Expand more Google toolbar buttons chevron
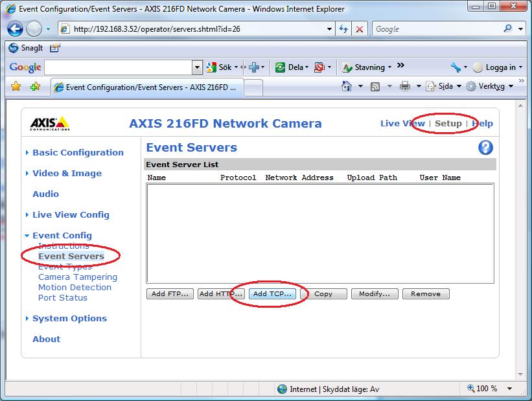 [400, 65]
